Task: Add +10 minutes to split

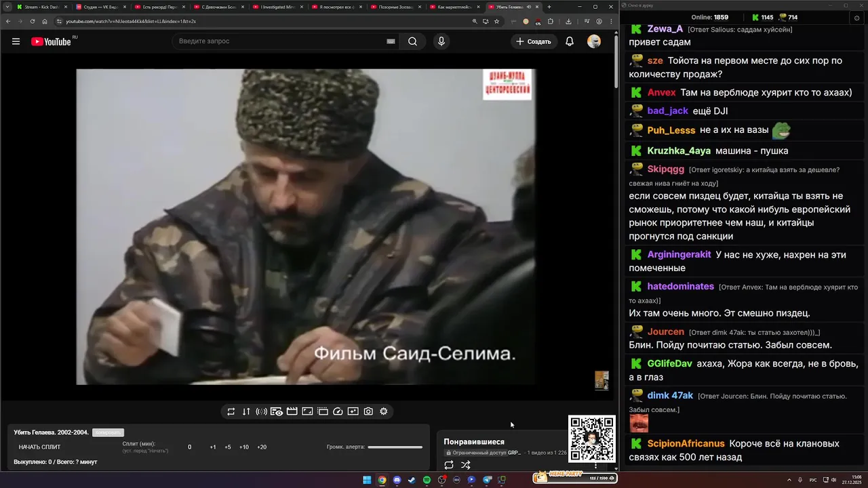Action: 244,447
